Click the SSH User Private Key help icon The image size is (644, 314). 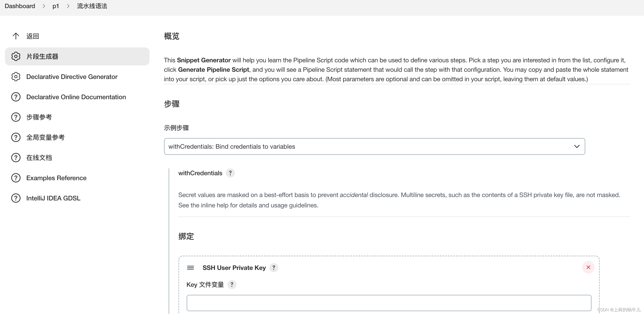click(x=275, y=268)
